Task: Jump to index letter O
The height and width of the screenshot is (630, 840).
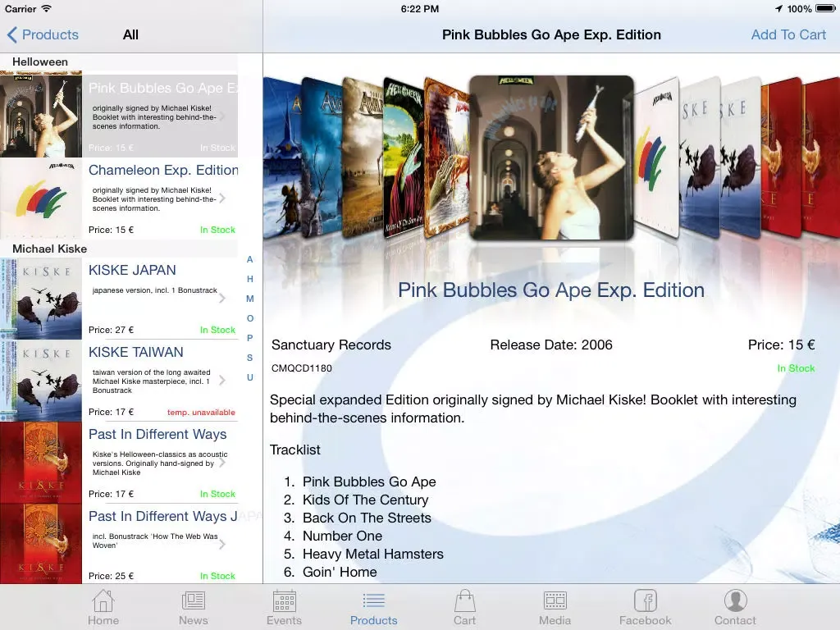Action: [x=249, y=318]
